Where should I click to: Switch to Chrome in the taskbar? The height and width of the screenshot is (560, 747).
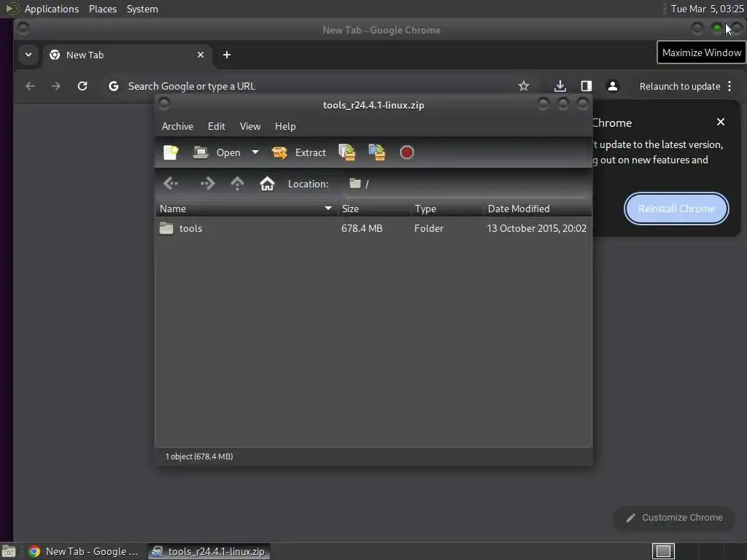84,551
